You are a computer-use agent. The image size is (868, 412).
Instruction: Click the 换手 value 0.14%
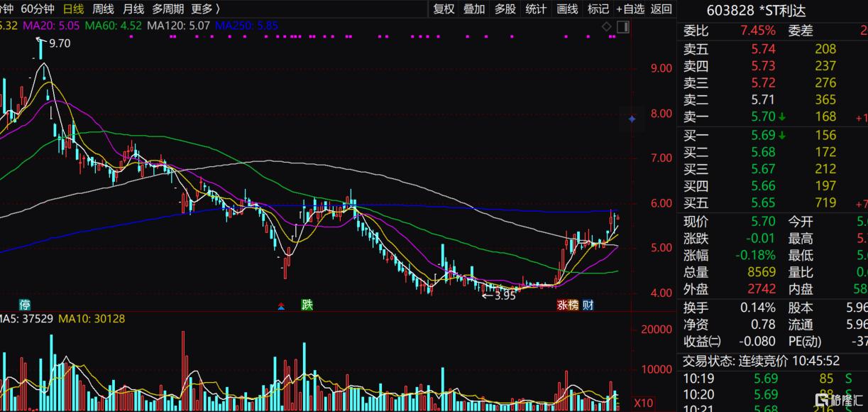click(x=757, y=308)
